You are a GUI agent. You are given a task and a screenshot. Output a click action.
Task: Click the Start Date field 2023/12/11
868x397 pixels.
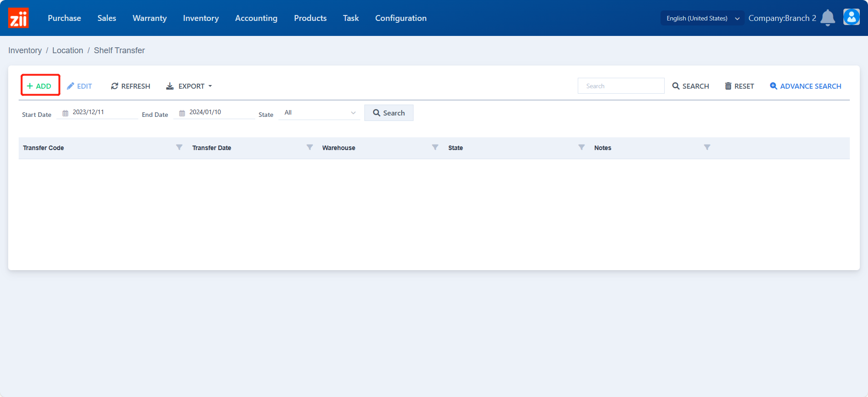click(97, 112)
